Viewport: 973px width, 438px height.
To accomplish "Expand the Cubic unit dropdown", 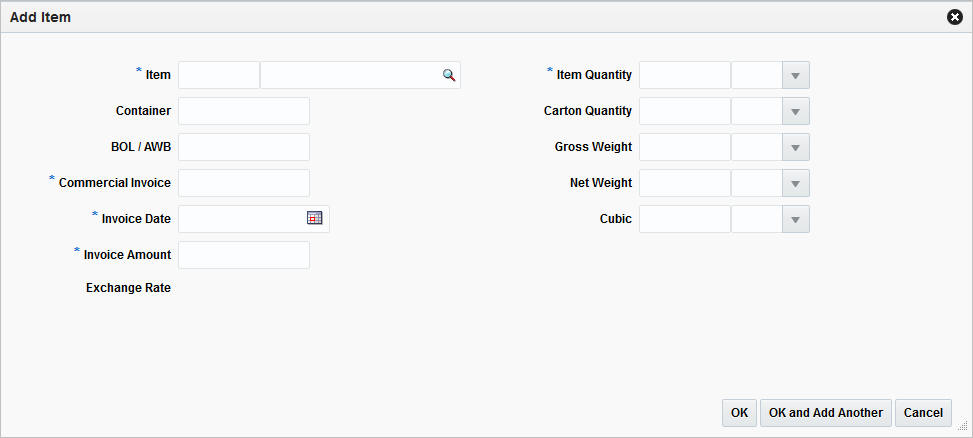I will [x=796, y=219].
